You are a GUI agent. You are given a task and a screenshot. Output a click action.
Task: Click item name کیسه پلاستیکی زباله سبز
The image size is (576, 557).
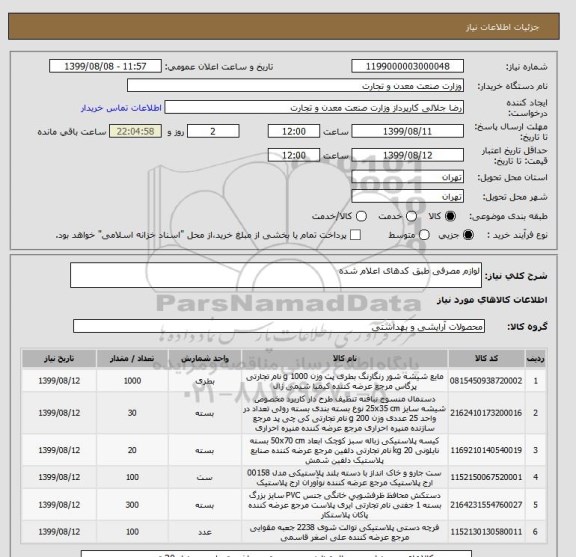click(x=345, y=450)
